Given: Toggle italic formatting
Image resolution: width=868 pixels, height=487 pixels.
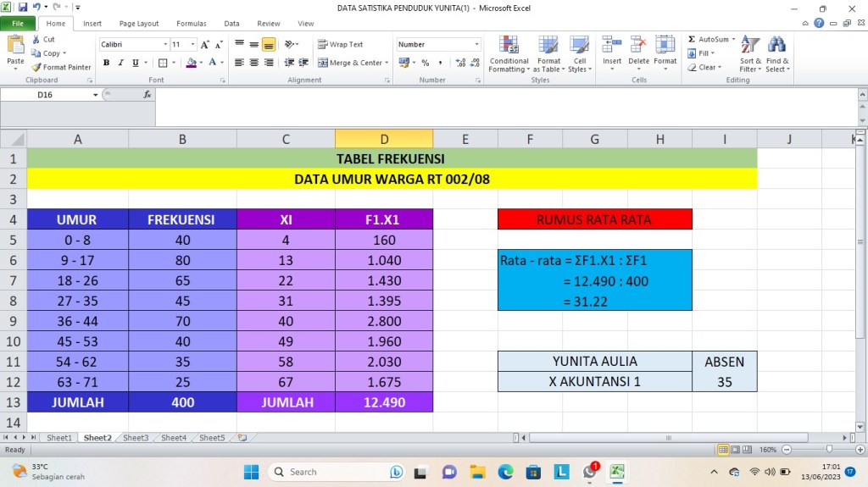Looking at the screenshot, I should tap(121, 63).
